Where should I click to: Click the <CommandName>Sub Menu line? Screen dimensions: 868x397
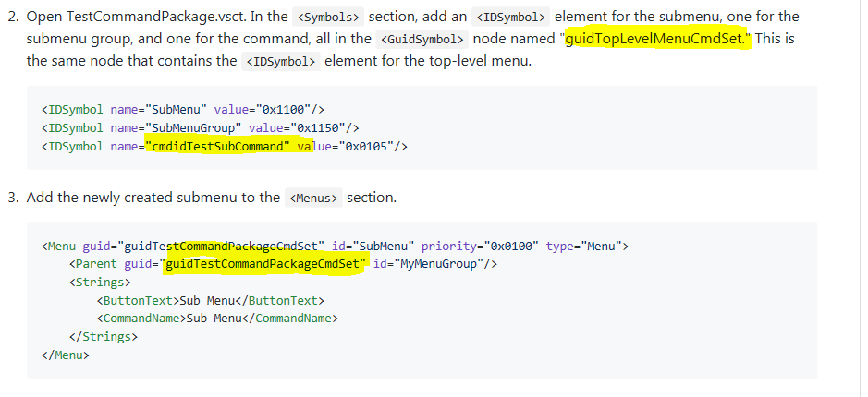click(x=217, y=319)
